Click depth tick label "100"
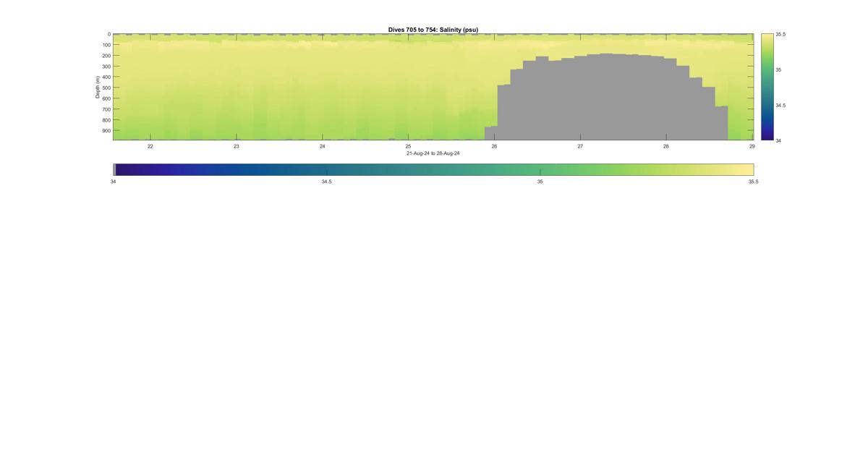This screenshot has height=450, width=868. pos(106,45)
